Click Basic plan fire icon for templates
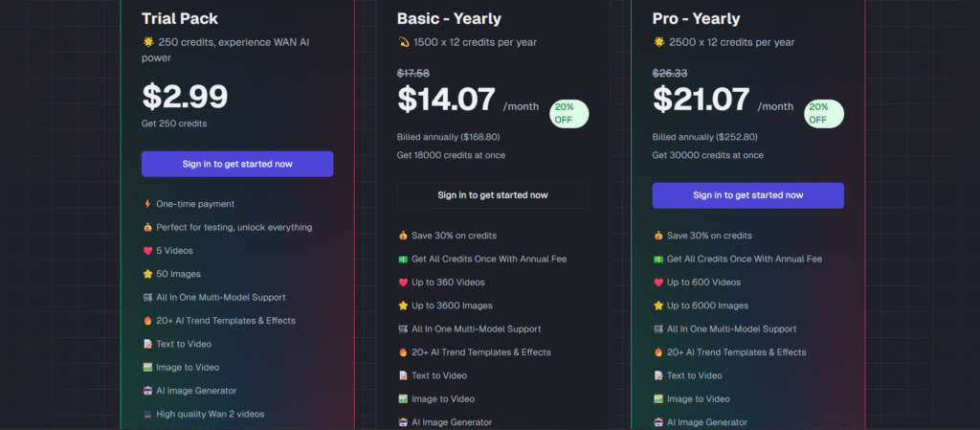Image resolution: width=980 pixels, height=430 pixels. pyautogui.click(x=403, y=352)
